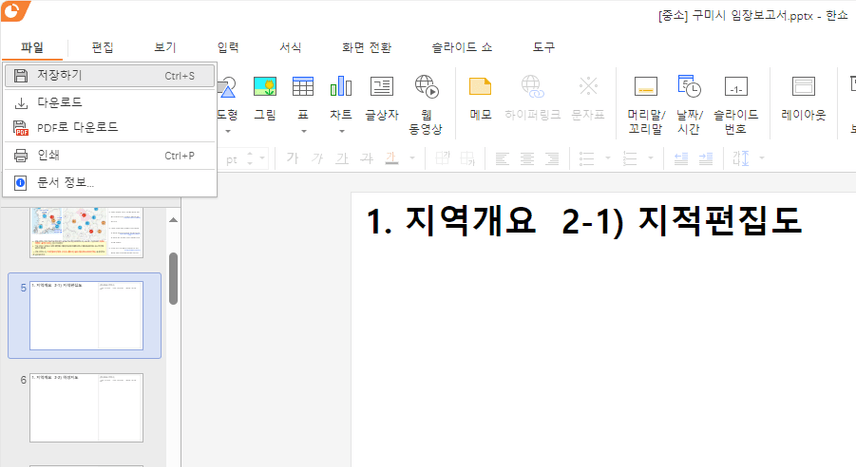
Task: Open the 입력 tab
Action: click(x=228, y=48)
